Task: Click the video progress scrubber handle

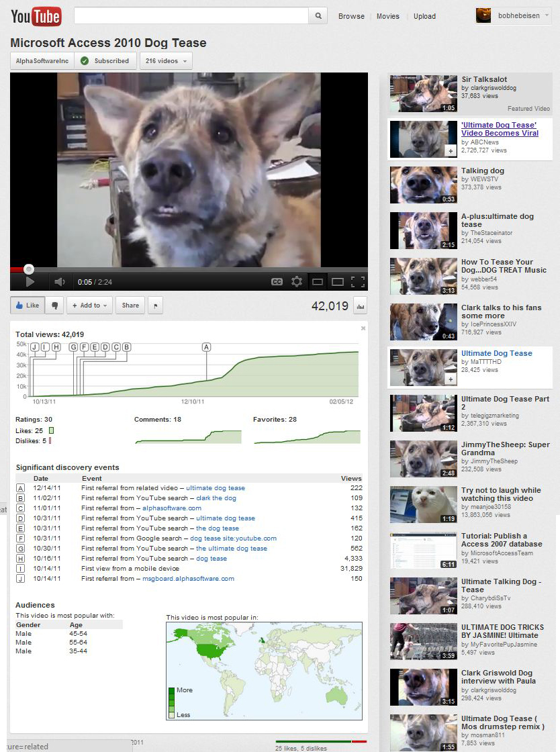Action: tap(29, 269)
